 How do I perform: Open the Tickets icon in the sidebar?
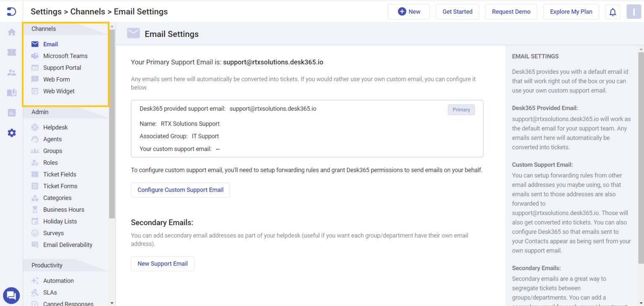(x=11, y=52)
